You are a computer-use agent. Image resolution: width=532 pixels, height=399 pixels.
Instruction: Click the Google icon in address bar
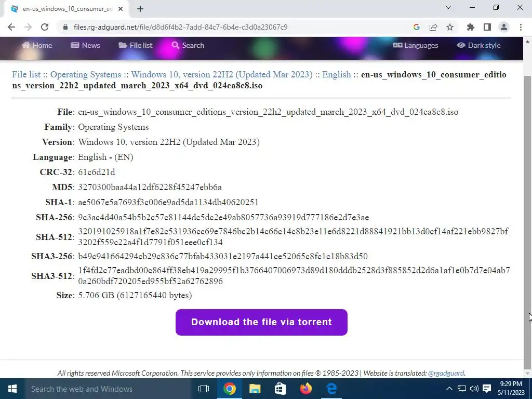[x=417, y=27]
